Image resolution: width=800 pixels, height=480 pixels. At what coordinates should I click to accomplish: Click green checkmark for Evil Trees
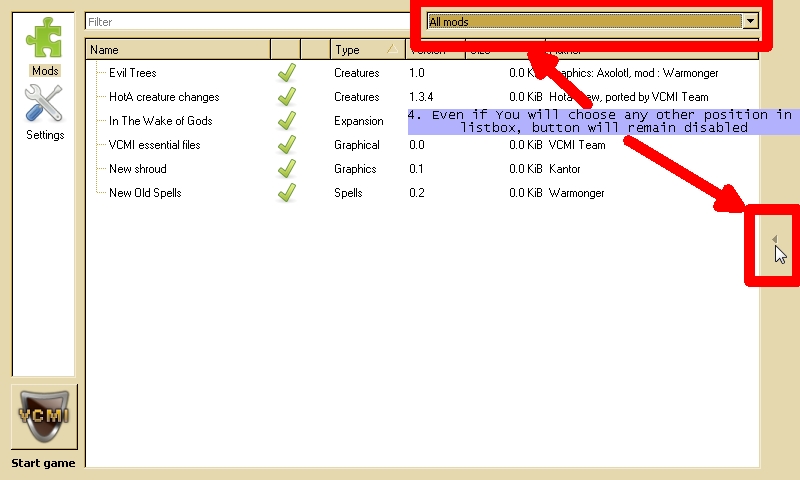(286, 73)
